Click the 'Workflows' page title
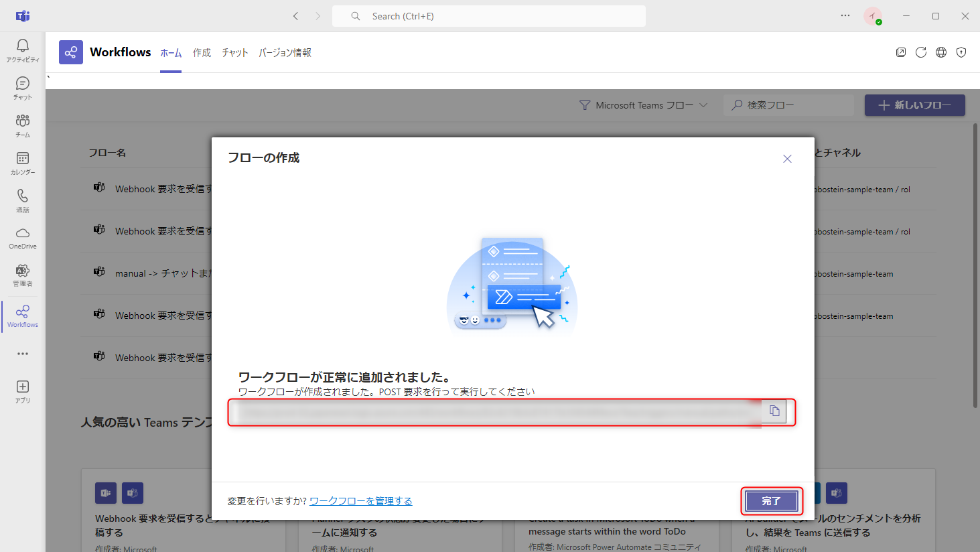The height and width of the screenshot is (552, 980). 121,52
